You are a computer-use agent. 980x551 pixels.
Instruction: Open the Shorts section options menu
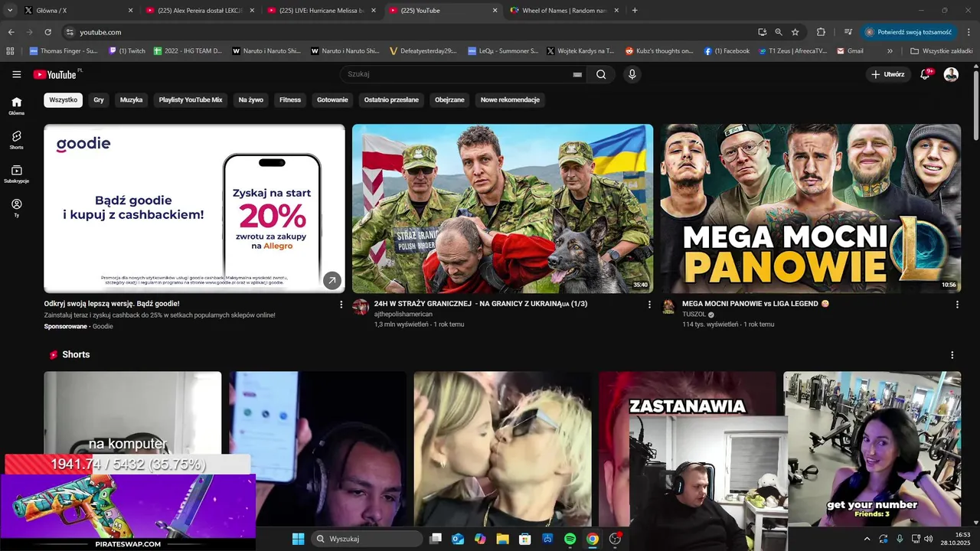coord(952,355)
